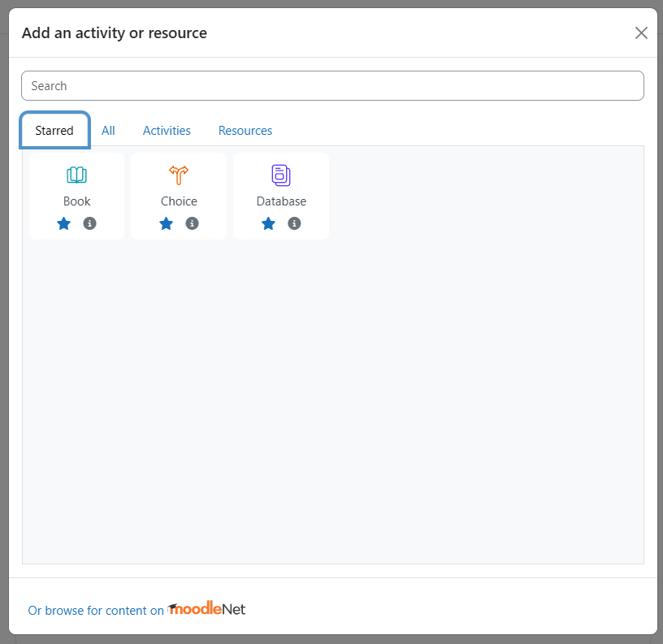Open the info icon for Book
The image size is (663, 644).
click(89, 223)
